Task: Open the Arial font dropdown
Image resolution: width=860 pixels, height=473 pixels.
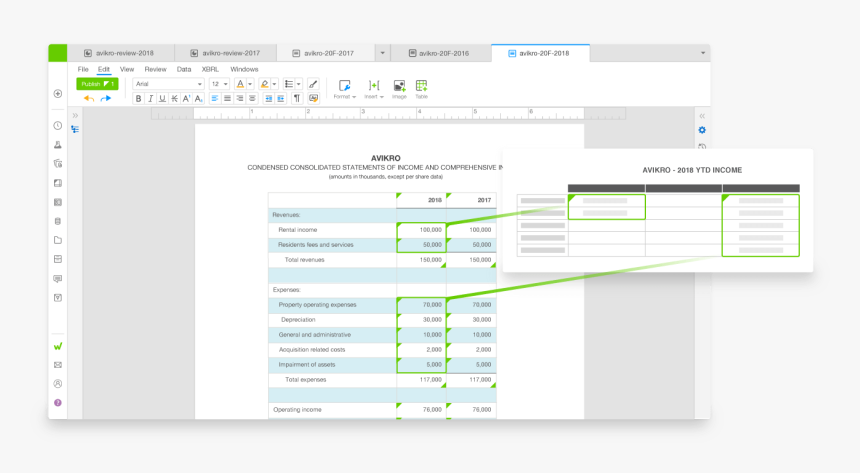Action: (168, 84)
